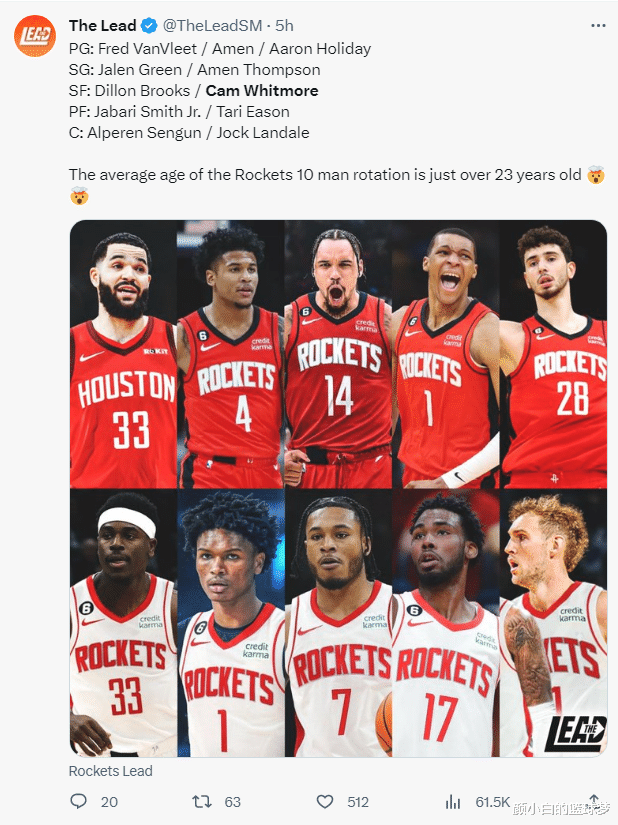Click the retweet arrows icon
The image size is (618, 825).
(201, 801)
